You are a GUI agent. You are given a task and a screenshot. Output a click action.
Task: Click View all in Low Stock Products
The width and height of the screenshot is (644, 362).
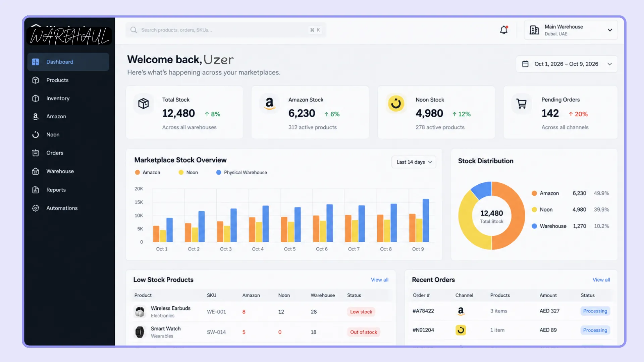tap(380, 280)
